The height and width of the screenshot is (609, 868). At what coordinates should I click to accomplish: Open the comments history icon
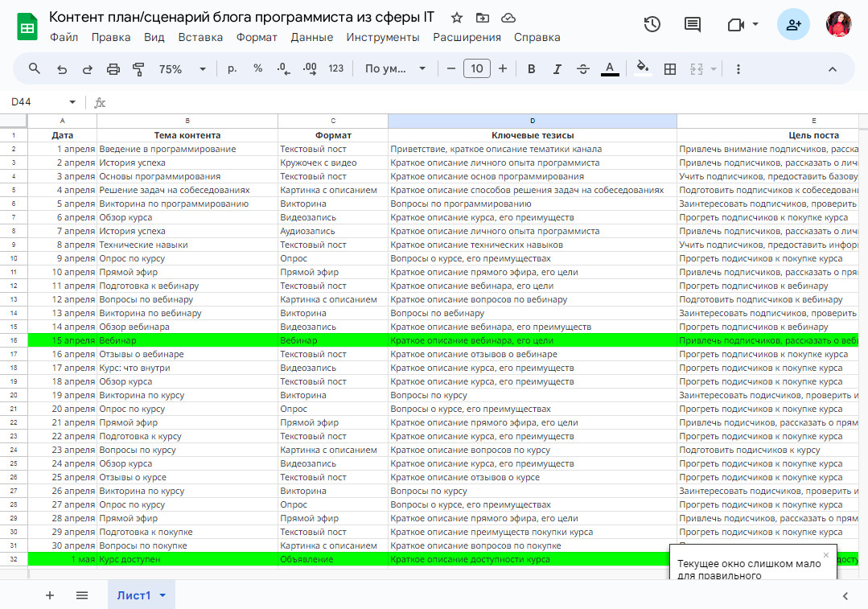tap(692, 24)
